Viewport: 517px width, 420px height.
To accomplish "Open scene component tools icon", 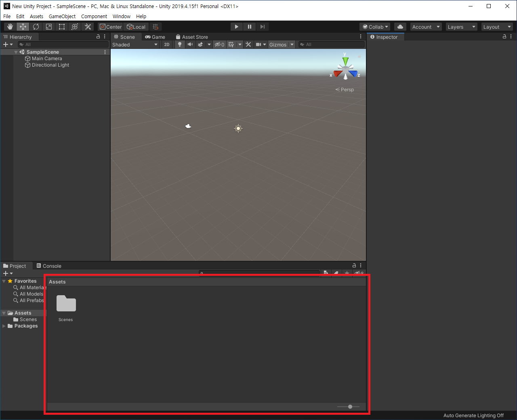I will [x=248, y=44].
